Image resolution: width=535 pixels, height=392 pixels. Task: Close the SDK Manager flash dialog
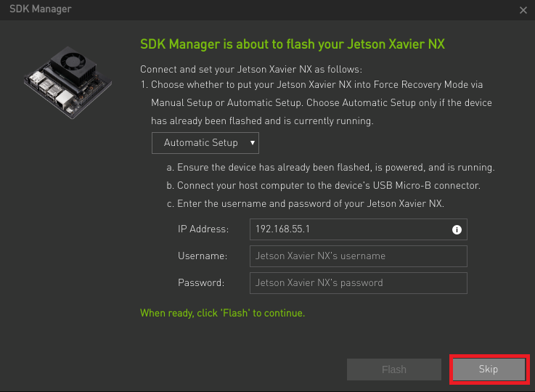[523, 10]
